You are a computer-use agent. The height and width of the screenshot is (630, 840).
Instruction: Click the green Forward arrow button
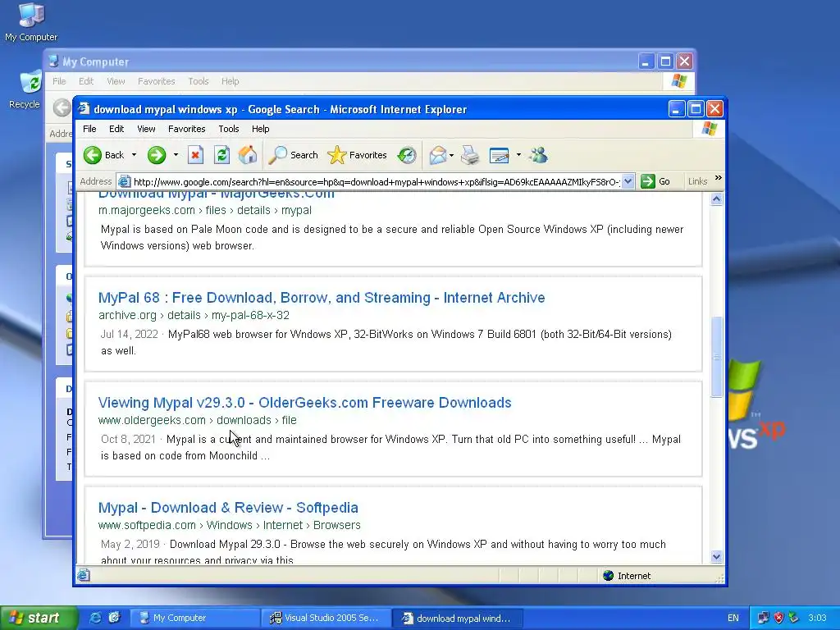point(157,155)
